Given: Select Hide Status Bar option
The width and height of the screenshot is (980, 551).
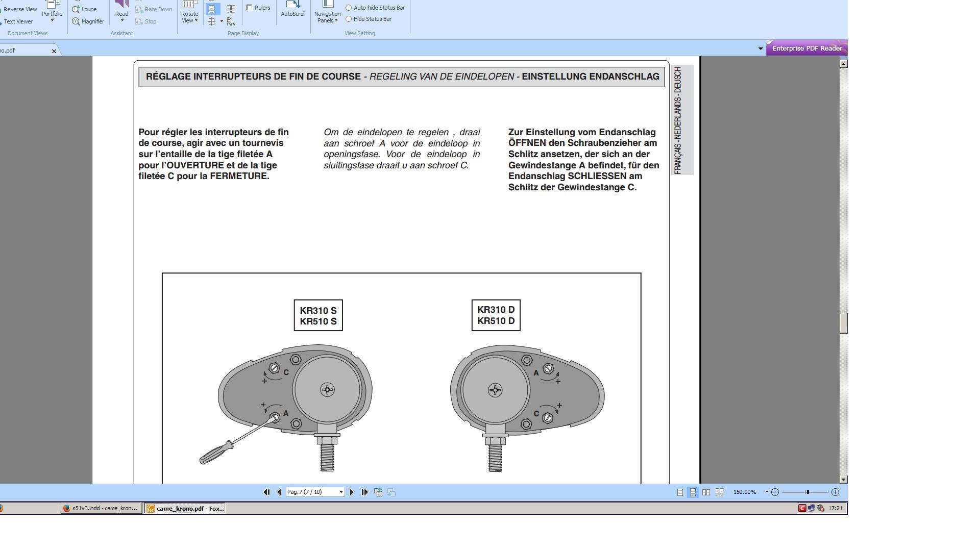Looking at the screenshot, I should 349,19.
